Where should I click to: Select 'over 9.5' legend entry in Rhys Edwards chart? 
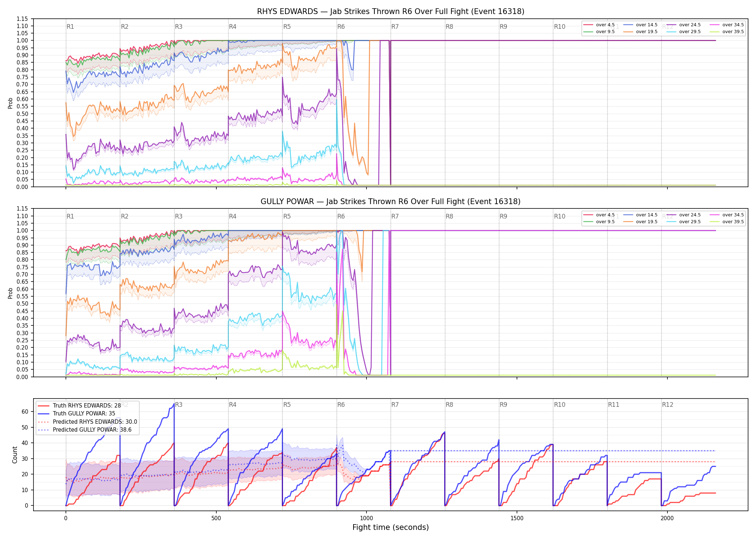[599, 32]
